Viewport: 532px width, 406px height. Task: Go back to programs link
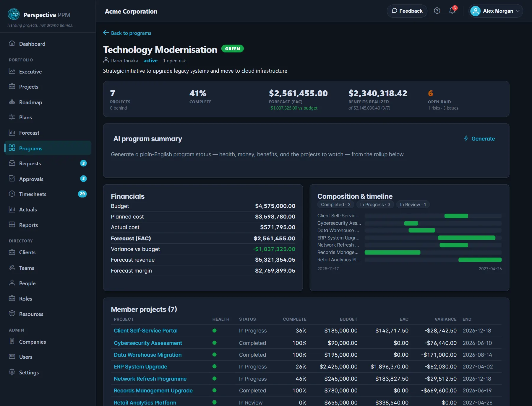coord(127,33)
